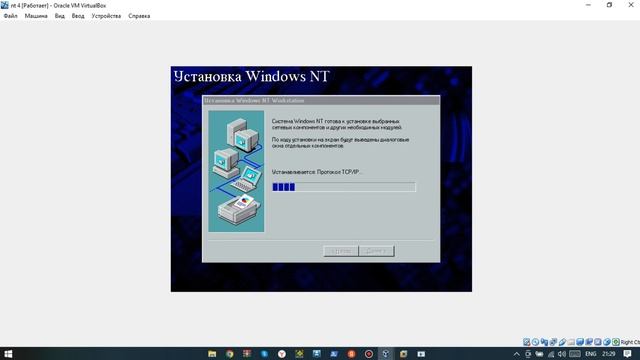Click the green host key indicator icon

click(616, 342)
